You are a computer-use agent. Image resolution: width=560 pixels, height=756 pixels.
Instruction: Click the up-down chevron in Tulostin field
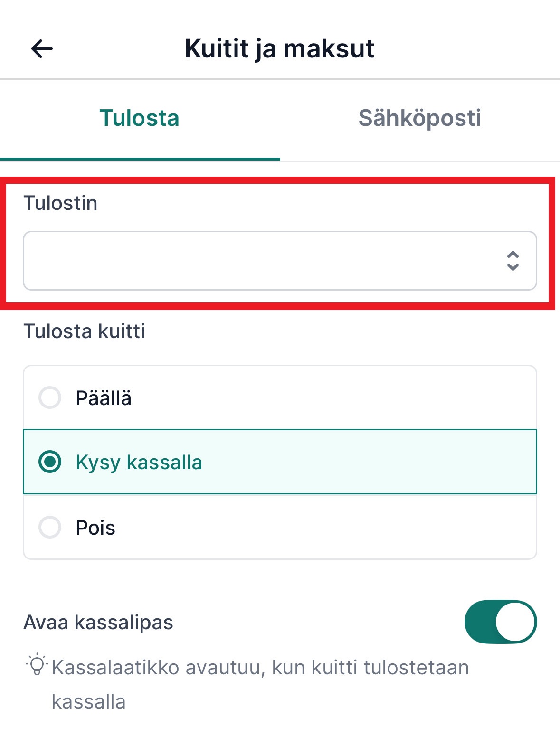pyautogui.click(x=513, y=261)
